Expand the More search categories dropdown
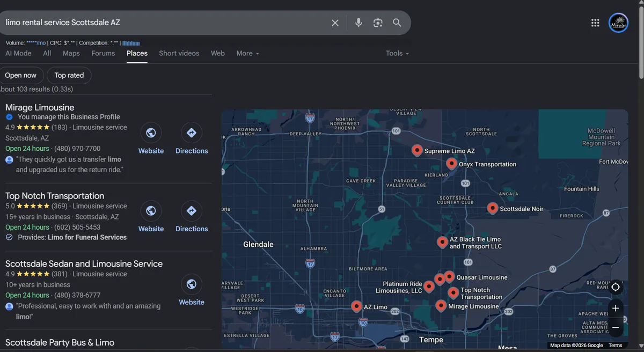This screenshot has width=644, height=352. tap(248, 53)
